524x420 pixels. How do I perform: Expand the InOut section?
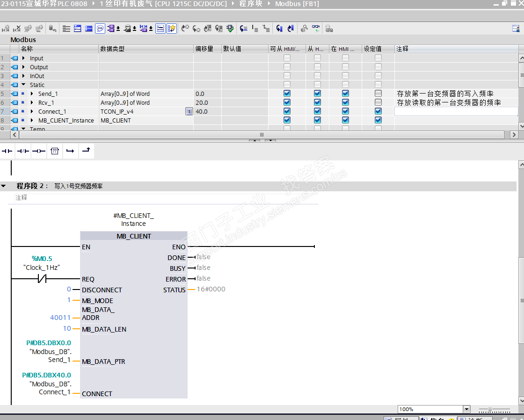(23, 76)
